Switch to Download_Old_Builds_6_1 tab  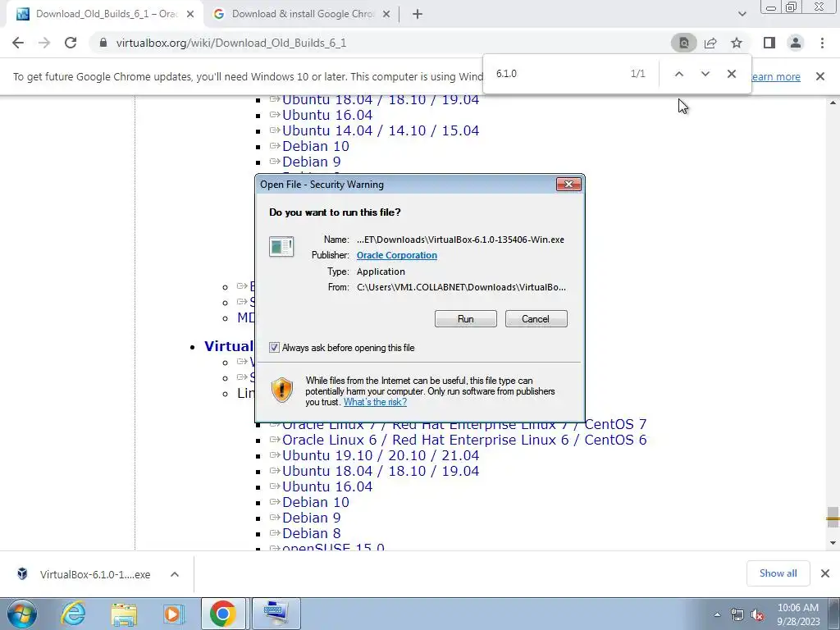click(x=105, y=15)
